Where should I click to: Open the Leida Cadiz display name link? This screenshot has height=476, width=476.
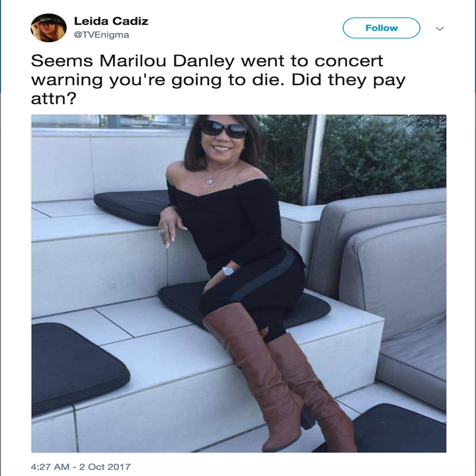click(x=111, y=21)
